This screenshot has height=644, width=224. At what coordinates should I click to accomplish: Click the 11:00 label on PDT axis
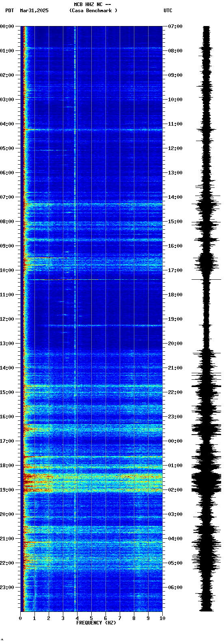pos(7,295)
